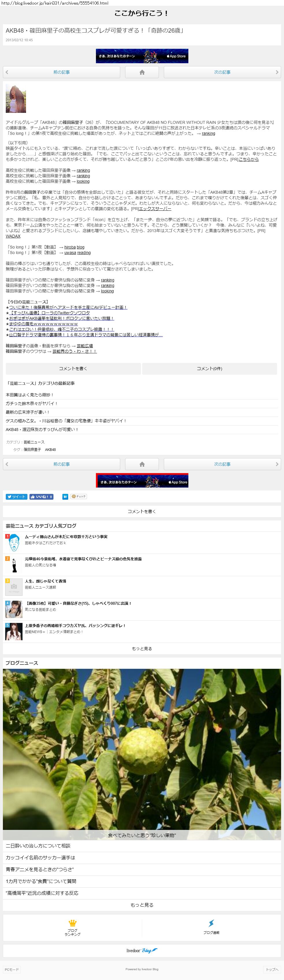Click the home icon in top navigation

[x=142, y=72]
